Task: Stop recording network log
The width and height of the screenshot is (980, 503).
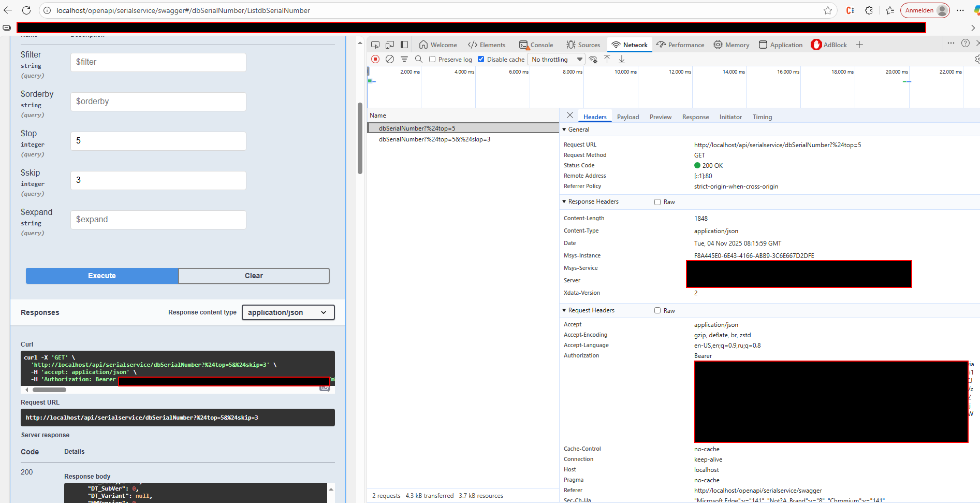Action: 375,60
